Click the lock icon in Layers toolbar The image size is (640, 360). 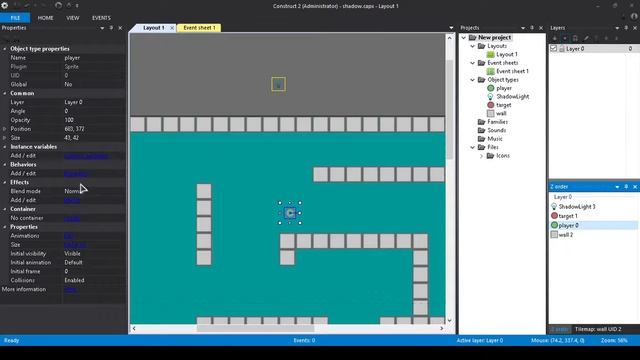click(575, 38)
